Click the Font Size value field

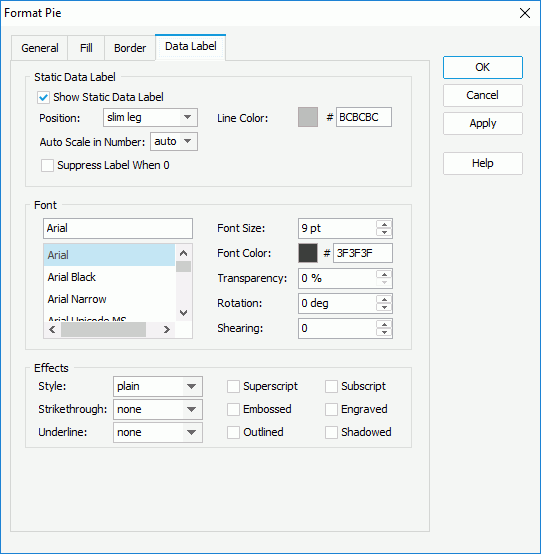337,228
